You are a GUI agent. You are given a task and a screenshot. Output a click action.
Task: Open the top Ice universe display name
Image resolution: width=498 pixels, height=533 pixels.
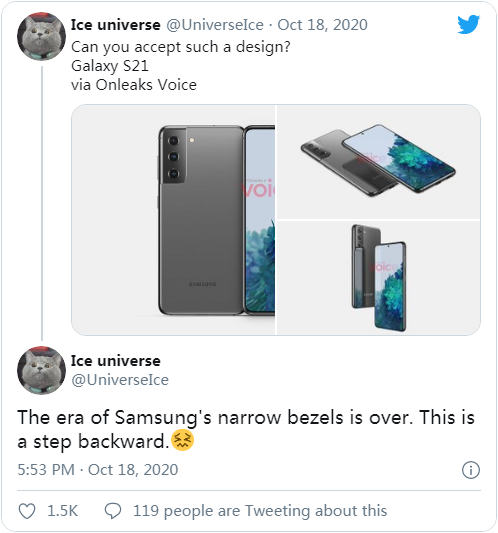[x=116, y=25]
